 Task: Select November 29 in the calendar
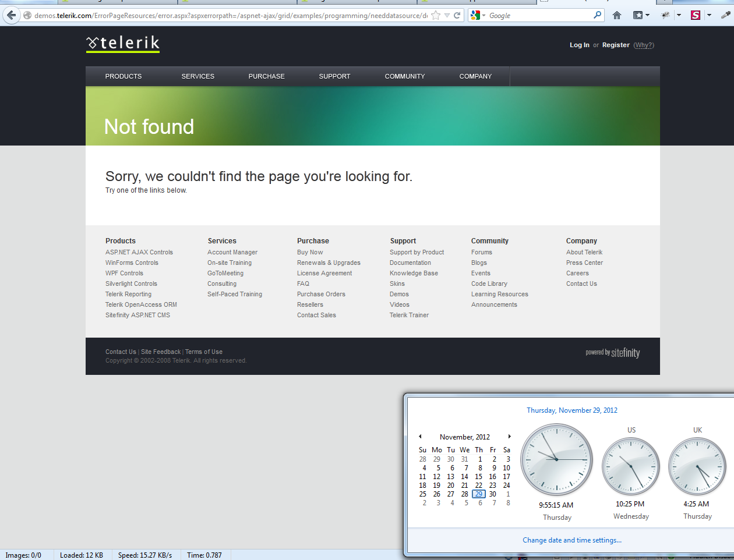coord(479,494)
